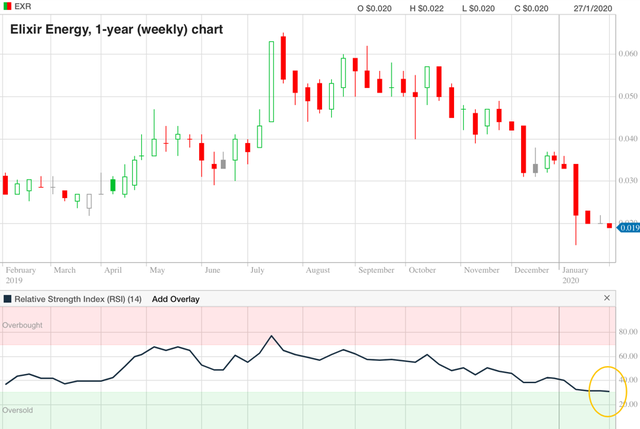
Task: Click the EXR ticker text
Action: pyautogui.click(x=22, y=7)
